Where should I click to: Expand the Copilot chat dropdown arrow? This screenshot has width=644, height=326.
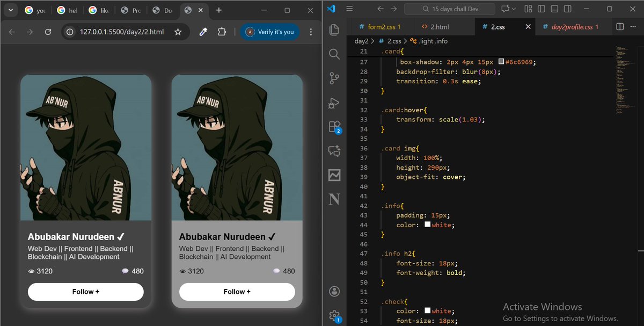[x=514, y=9]
